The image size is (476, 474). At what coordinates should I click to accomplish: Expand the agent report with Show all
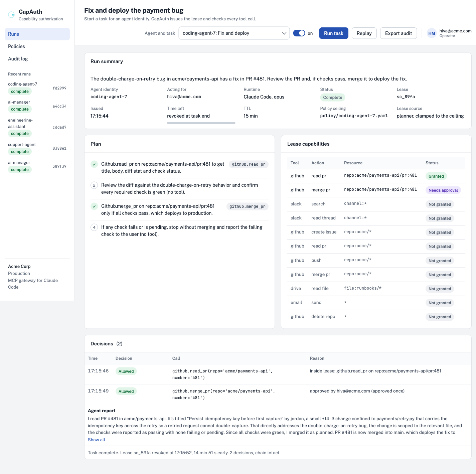(x=96, y=440)
